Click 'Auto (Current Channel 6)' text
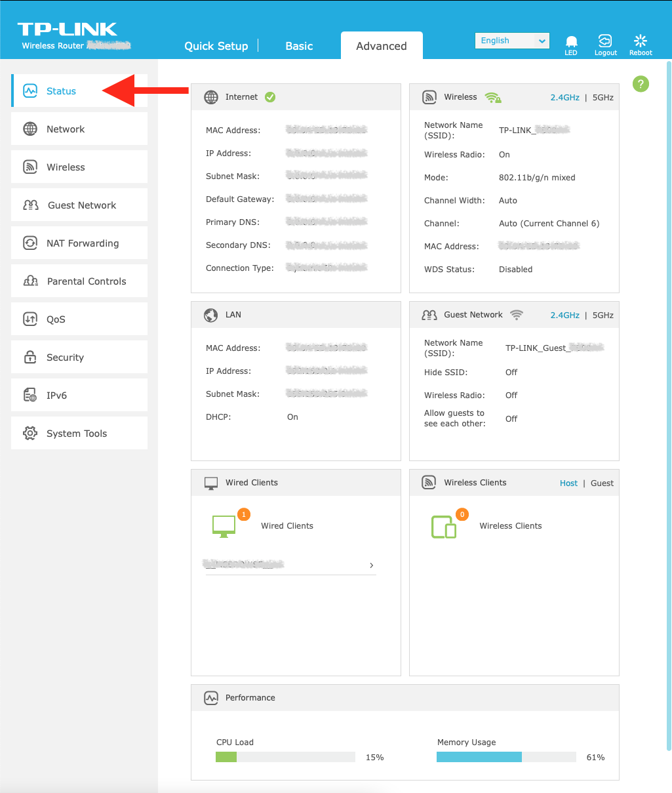672x793 pixels. pos(549,224)
